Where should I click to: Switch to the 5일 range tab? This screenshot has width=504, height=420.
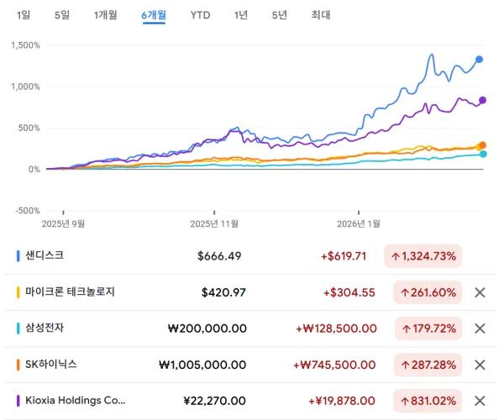tap(62, 15)
